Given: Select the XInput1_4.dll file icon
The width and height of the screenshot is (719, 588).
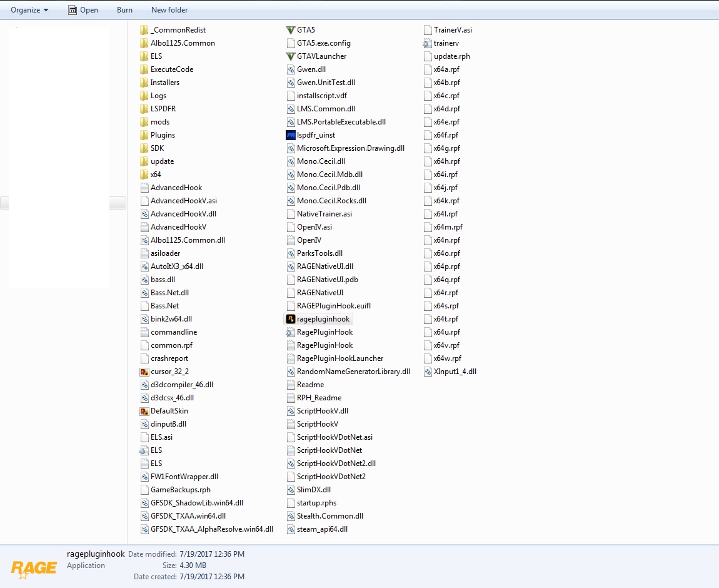Looking at the screenshot, I should tap(427, 372).
